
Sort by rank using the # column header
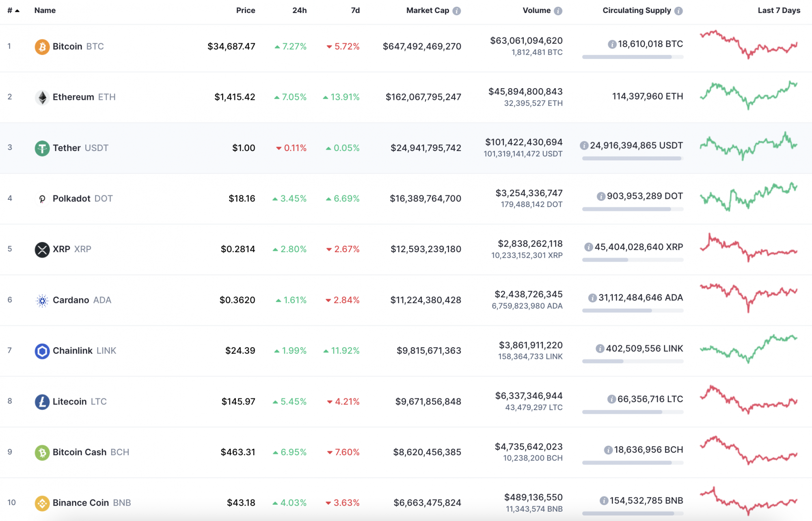[13, 11]
